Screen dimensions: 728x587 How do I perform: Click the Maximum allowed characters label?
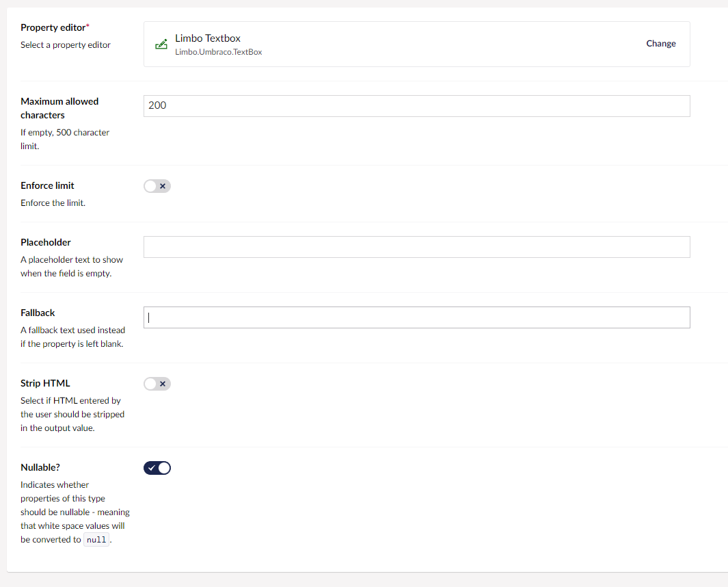(59, 108)
